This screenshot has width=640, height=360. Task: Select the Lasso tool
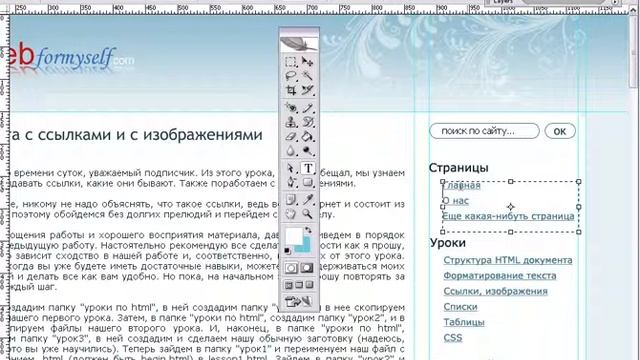[291, 76]
